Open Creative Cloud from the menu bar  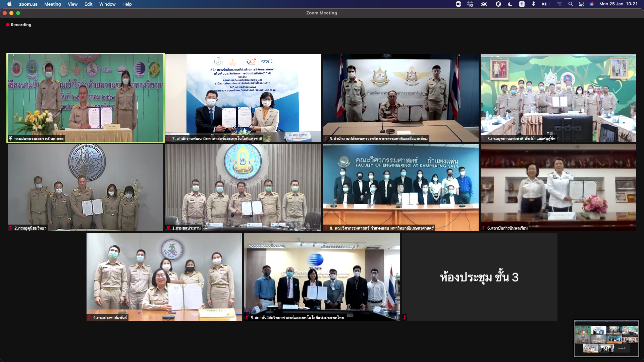484,4
